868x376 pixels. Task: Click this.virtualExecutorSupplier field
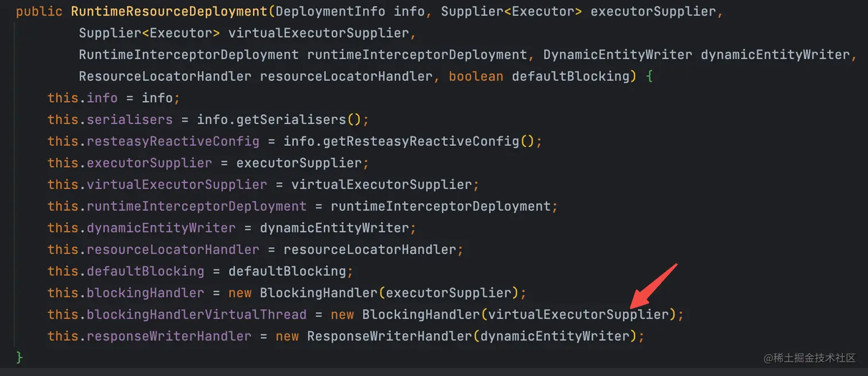[x=157, y=185]
